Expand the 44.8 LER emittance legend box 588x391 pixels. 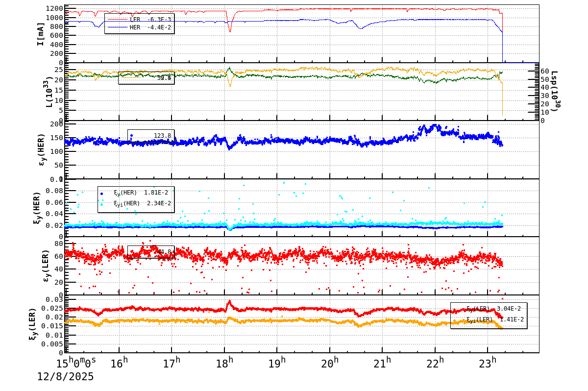pos(152,251)
